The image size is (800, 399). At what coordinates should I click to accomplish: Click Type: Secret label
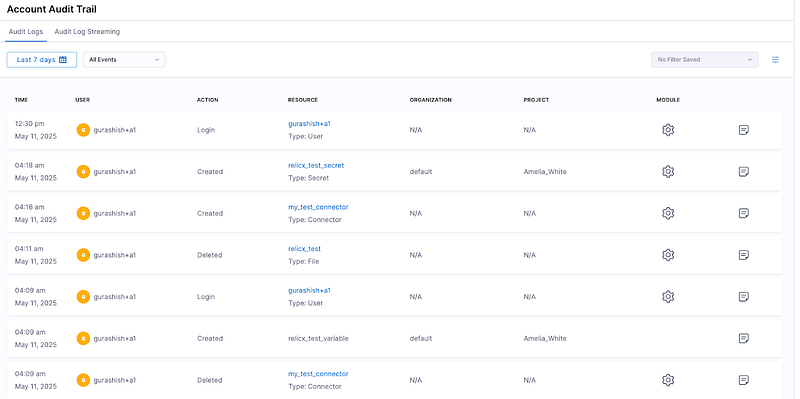coord(309,178)
